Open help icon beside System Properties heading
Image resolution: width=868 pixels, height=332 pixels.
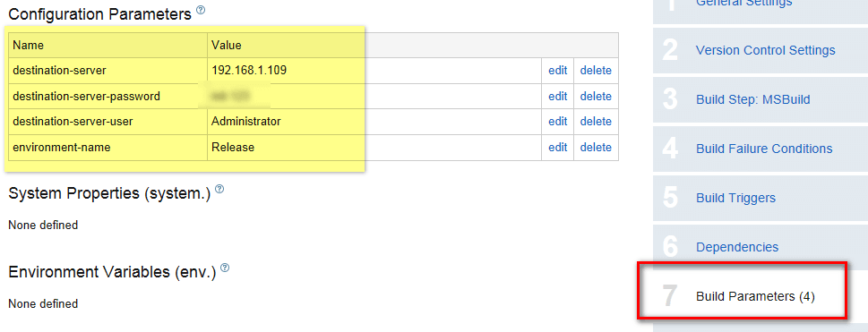coord(219,189)
